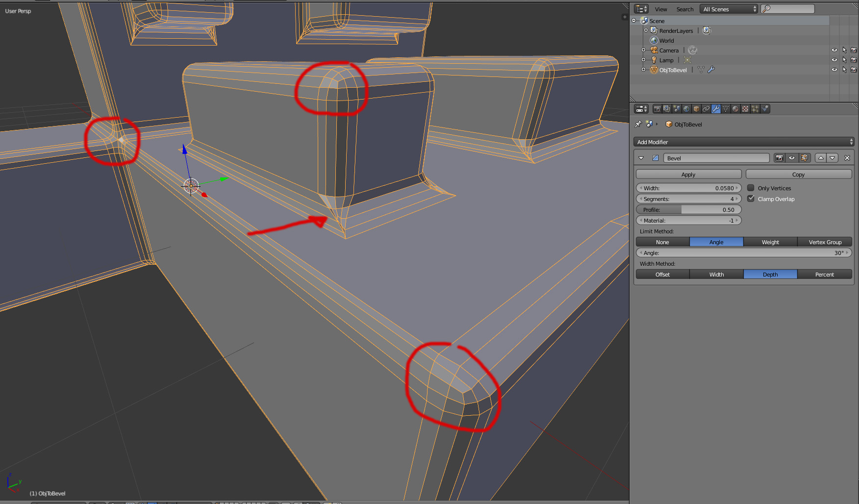The image size is (859, 504).
Task: Open the Modifiers wrench properties tab
Action: [716, 109]
